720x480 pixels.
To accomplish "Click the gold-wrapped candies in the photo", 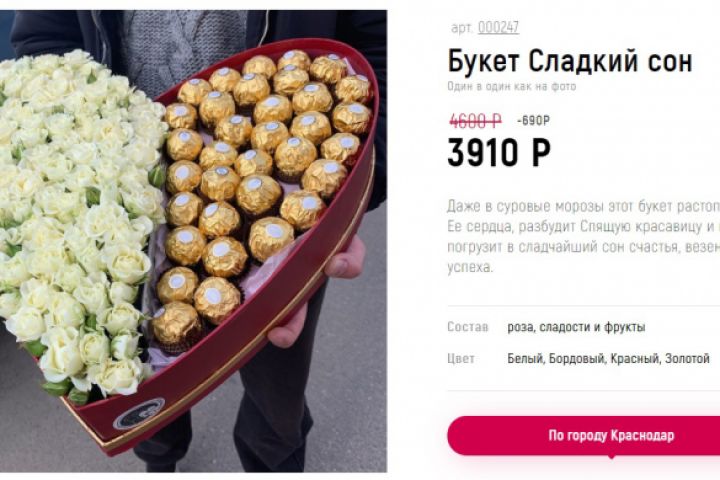I will (257, 184).
